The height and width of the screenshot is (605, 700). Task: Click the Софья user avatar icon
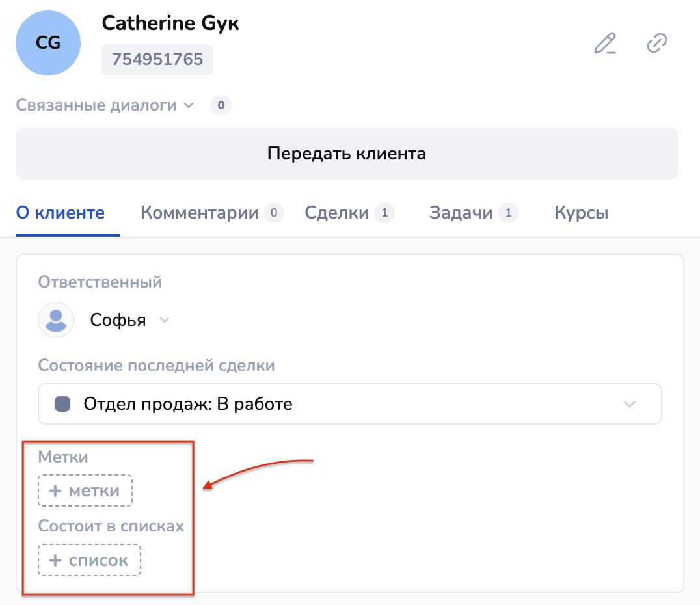56,320
